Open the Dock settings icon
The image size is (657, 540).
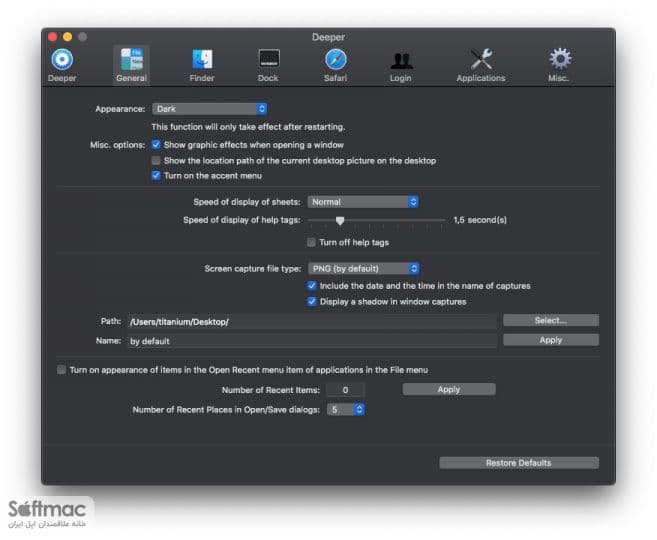[268, 65]
